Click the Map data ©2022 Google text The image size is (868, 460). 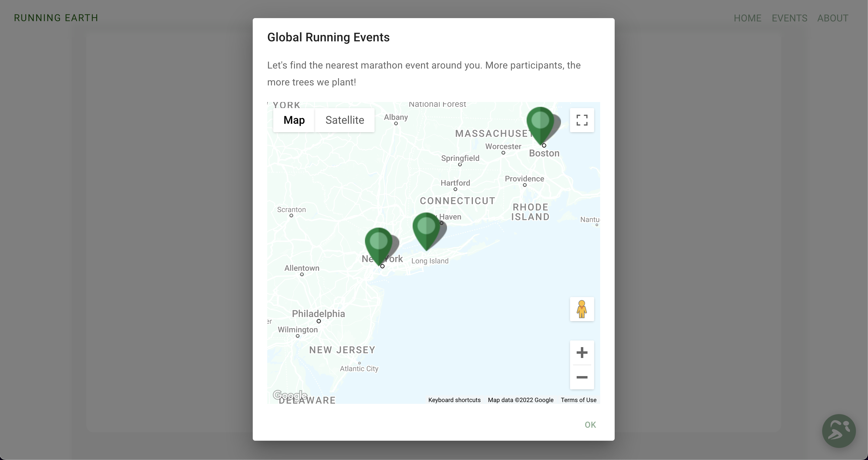click(x=520, y=400)
